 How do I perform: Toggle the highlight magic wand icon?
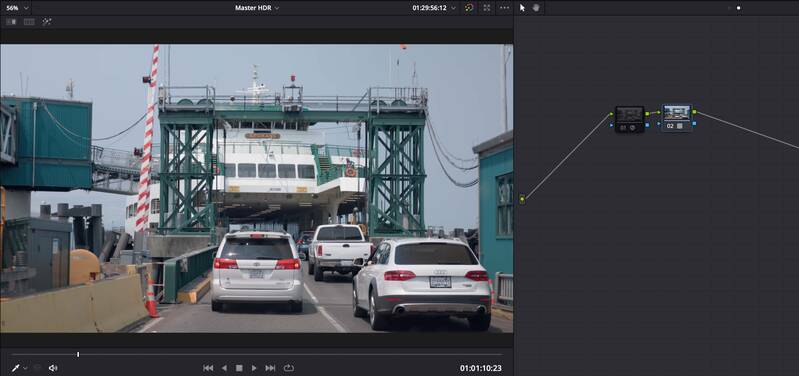pyautogui.click(x=46, y=22)
